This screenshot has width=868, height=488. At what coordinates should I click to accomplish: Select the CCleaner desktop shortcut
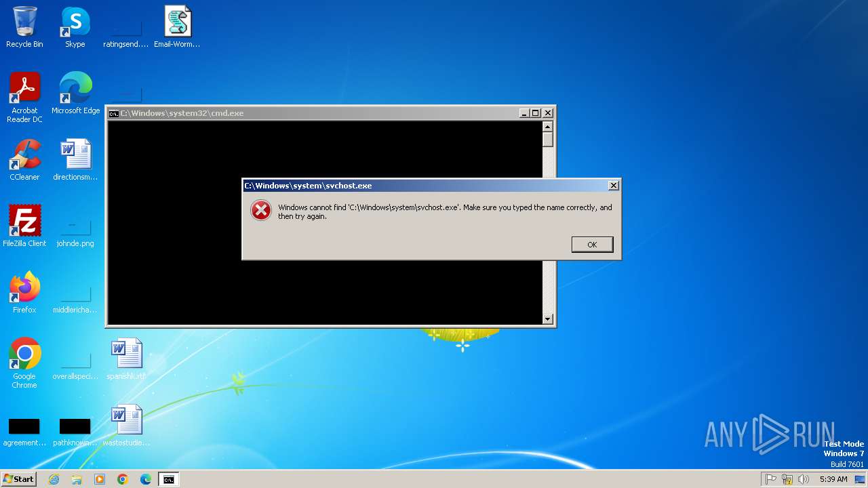[x=24, y=160]
